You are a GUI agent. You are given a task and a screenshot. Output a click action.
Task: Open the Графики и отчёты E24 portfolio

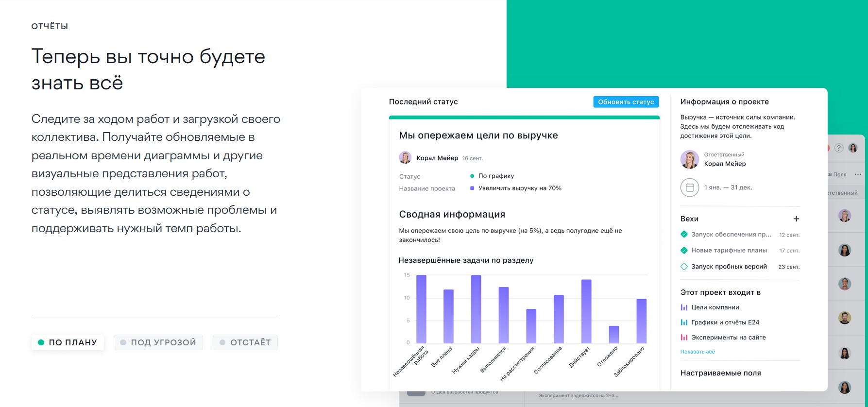(x=684, y=322)
